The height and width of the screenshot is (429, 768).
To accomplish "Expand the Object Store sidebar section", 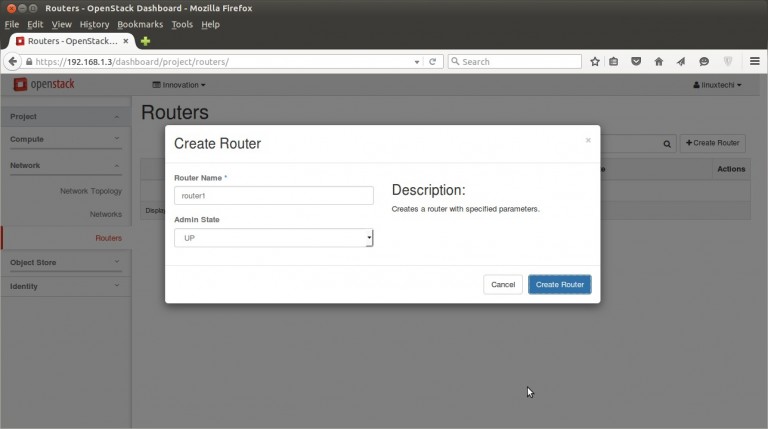I will pos(65,262).
